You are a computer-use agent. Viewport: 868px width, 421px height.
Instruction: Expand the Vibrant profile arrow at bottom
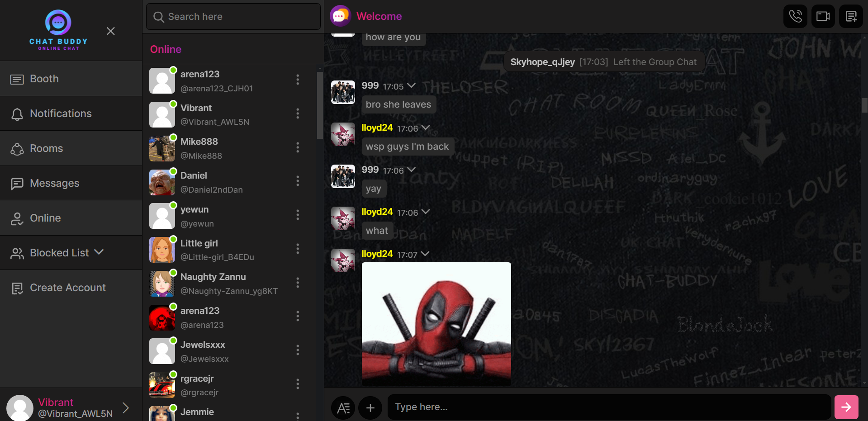click(x=126, y=408)
